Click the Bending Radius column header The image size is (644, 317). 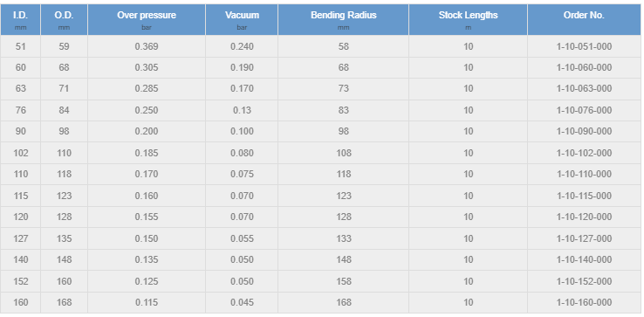tap(343, 20)
